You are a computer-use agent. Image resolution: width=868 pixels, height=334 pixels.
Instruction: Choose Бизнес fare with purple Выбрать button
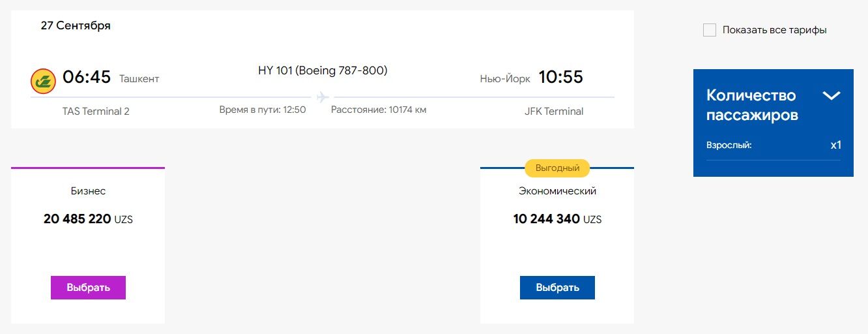coord(88,288)
